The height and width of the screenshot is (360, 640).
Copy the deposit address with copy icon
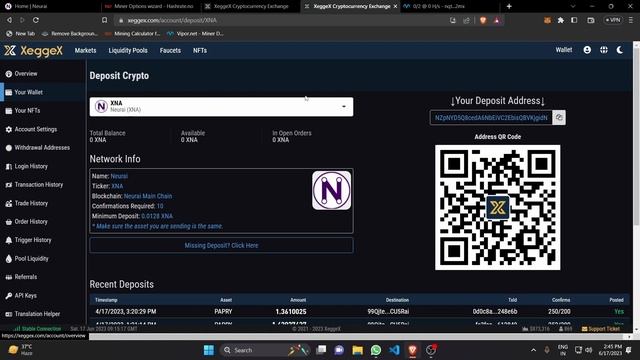coord(559,118)
